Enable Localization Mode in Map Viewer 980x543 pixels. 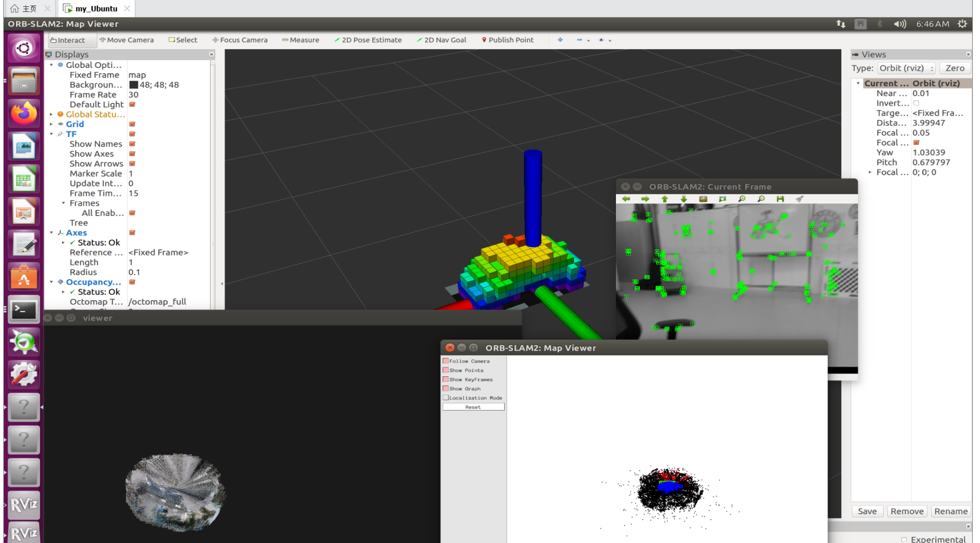446,397
